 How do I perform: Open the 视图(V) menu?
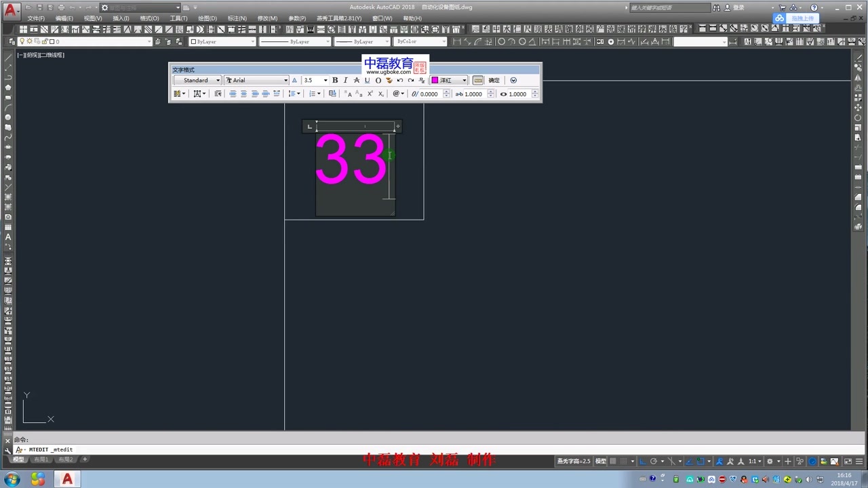(x=93, y=18)
